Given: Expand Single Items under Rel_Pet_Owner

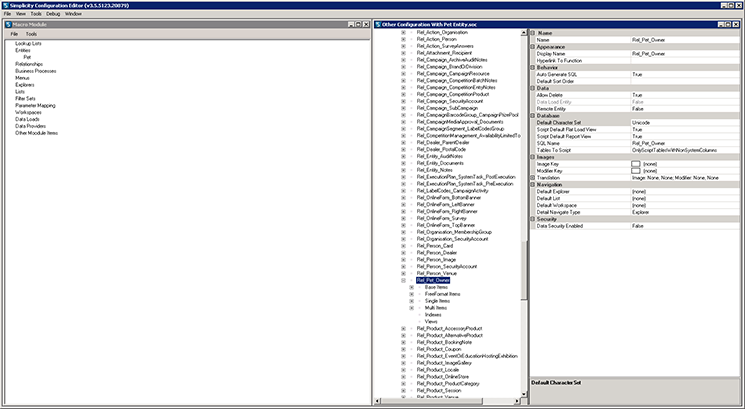Looking at the screenshot, I should (x=412, y=301).
